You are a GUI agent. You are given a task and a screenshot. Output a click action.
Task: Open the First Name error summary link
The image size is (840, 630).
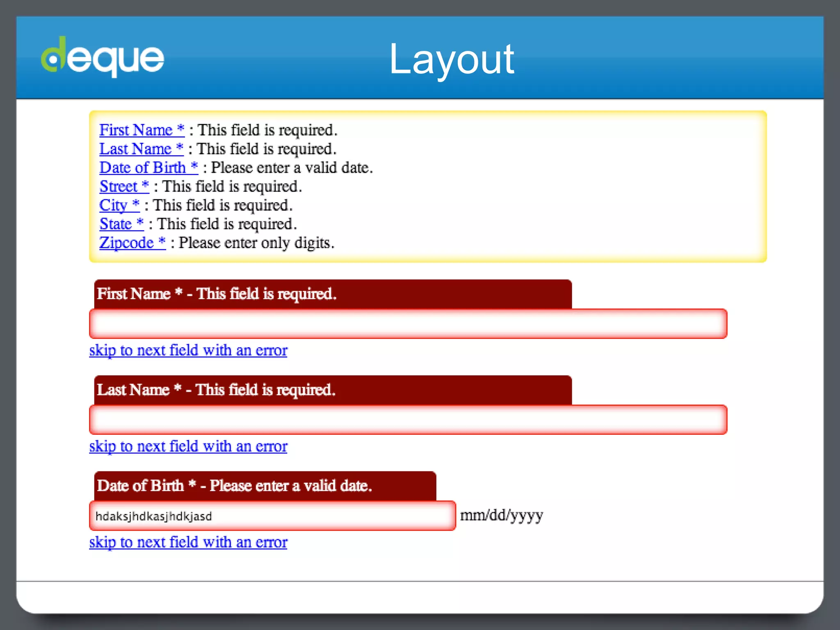(x=142, y=130)
